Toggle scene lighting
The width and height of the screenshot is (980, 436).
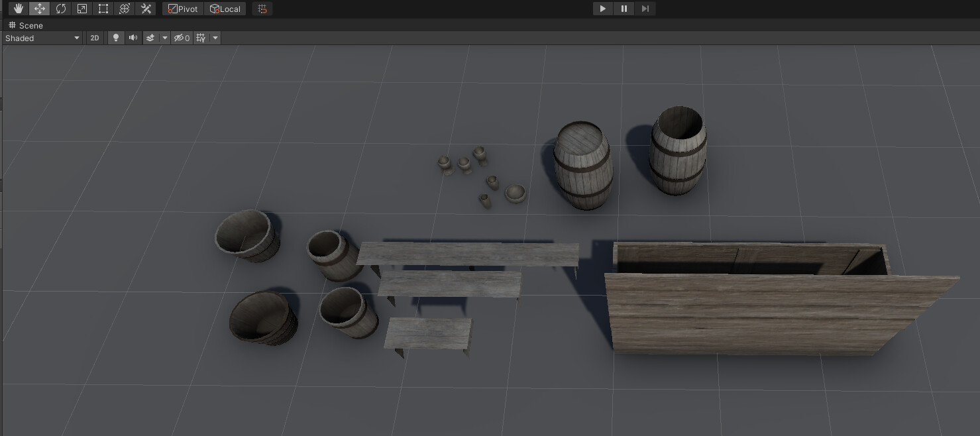coord(115,38)
